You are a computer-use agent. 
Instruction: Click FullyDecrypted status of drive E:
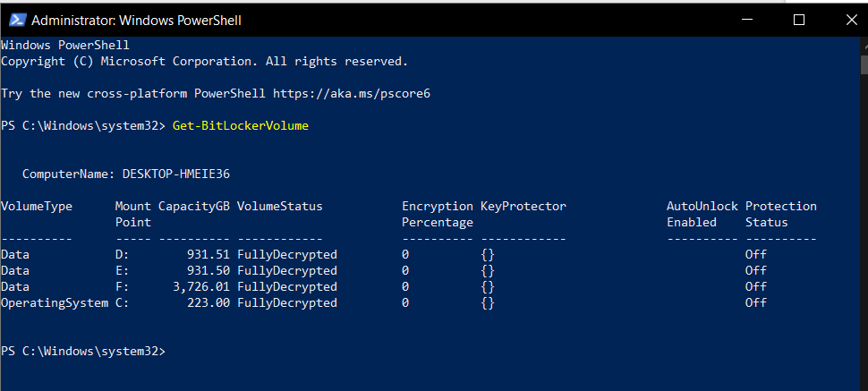[x=286, y=270]
